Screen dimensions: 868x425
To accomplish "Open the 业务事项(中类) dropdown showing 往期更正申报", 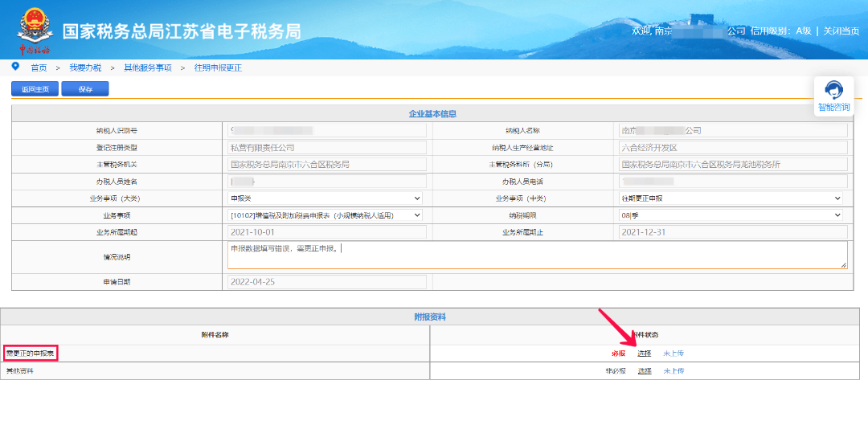I will [731, 198].
